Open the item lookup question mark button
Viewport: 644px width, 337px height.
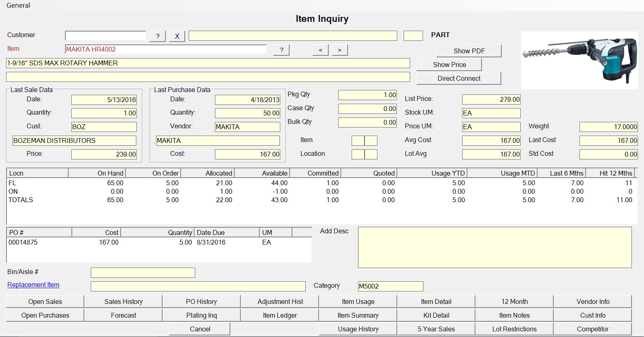click(x=281, y=50)
